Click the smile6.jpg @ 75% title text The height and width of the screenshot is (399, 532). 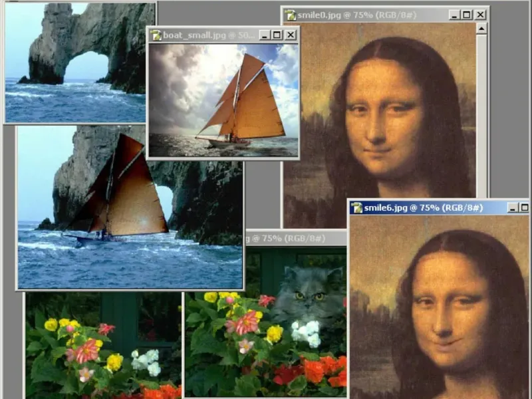coord(423,207)
